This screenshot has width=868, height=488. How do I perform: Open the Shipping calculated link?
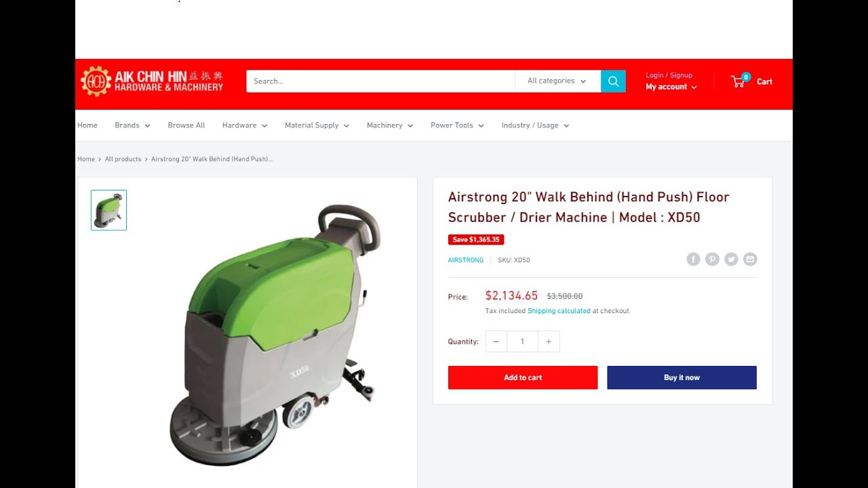click(x=559, y=311)
